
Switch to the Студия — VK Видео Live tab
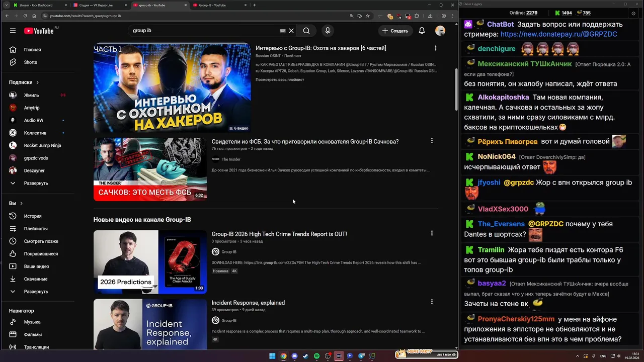pos(99,5)
